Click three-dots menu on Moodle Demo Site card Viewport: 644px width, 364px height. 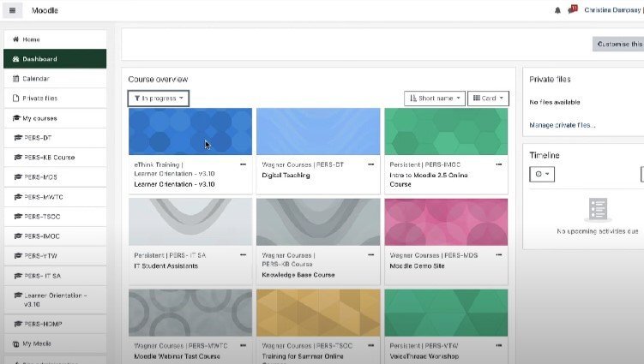[498, 255]
